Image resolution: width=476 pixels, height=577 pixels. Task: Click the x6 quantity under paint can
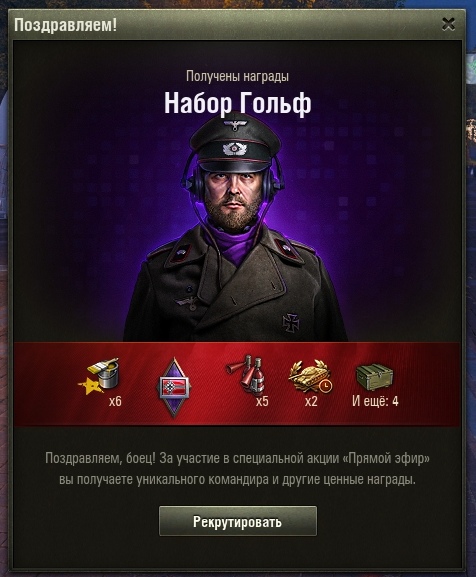[x=115, y=401]
